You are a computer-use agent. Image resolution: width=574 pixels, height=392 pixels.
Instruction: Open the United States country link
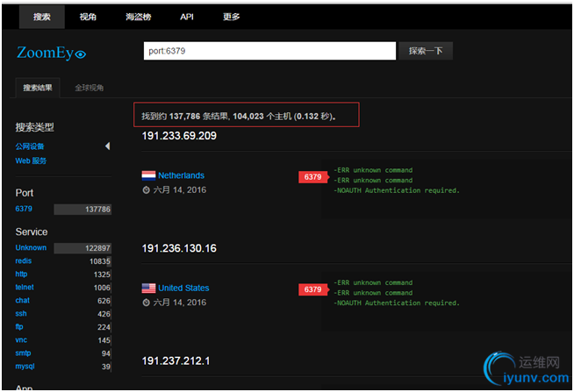[x=183, y=289]
